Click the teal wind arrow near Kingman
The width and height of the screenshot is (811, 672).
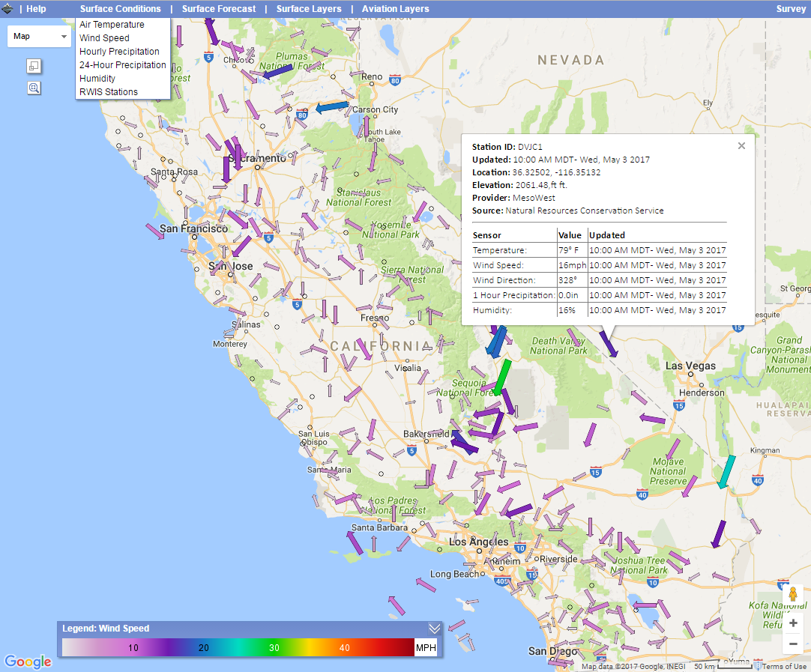[726, 472]
